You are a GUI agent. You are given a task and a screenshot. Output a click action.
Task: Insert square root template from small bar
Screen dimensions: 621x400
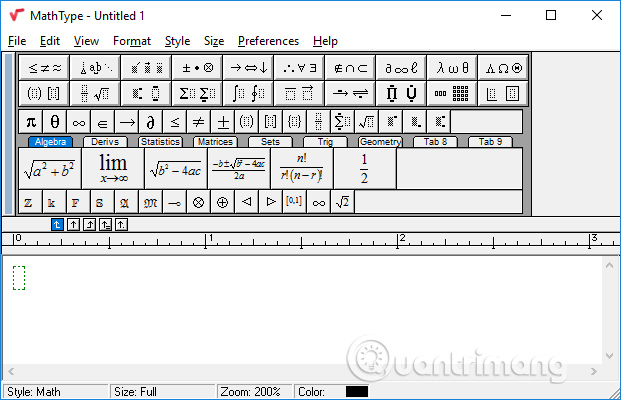[366, 122]
